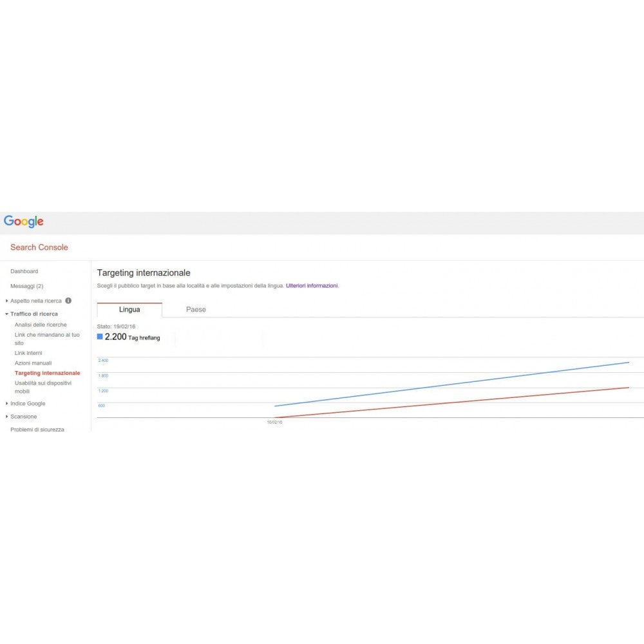Open Usabilità sui dispositivi mobili
The height and width of the screenshot is (644, 644).
pos(43,387)
